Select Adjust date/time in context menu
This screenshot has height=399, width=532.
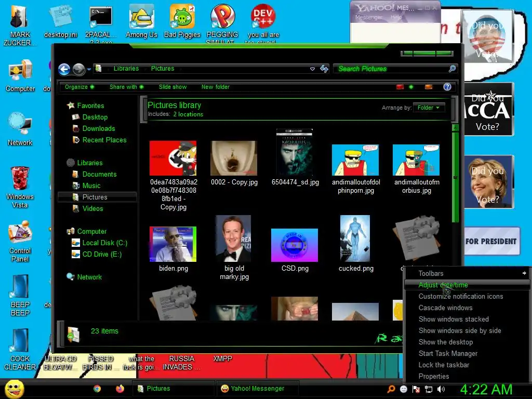tap(467, 285)
